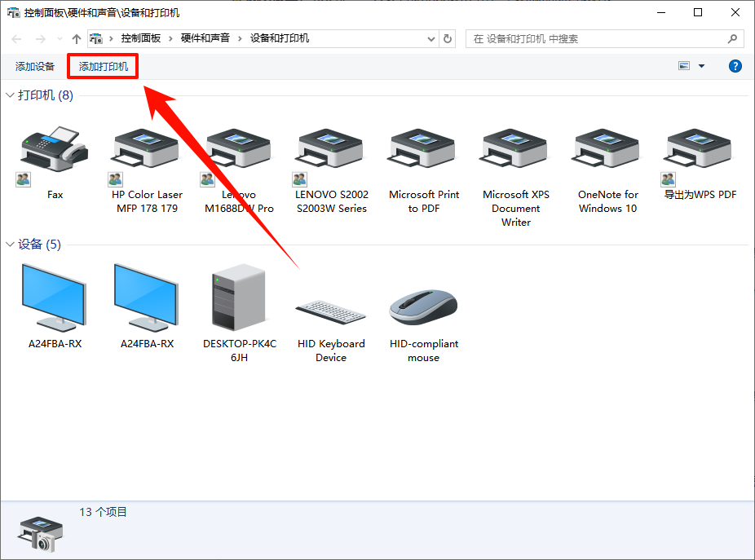Expand chevron after 控制面板 in breadcrumb
Image resolution: width=755 pixels, height=560 pixels.
click(170, 38)
